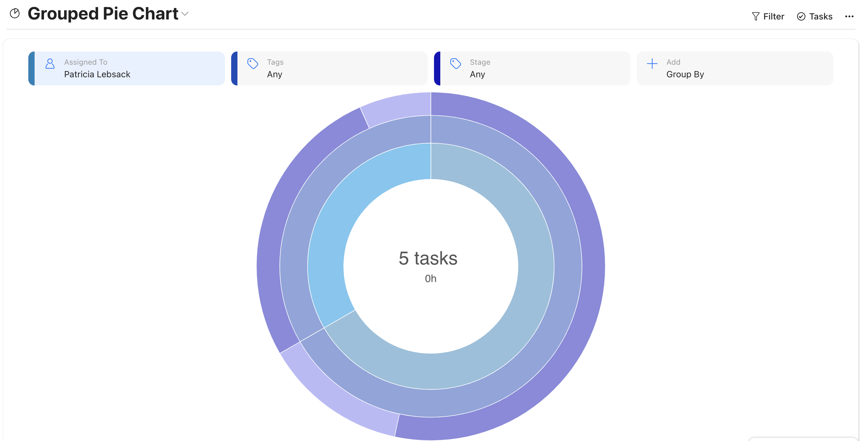The image size is (868, 441).
Task: Open the three-dot more options menu
Action: click(849, 17)
